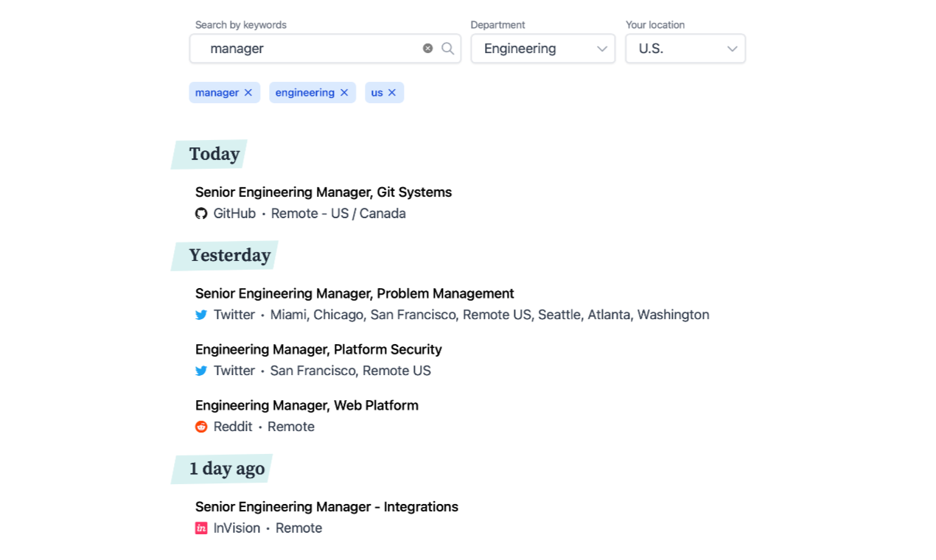
Task: View Engineering Manager, Platform Security posting
Action: pos(318,350)
